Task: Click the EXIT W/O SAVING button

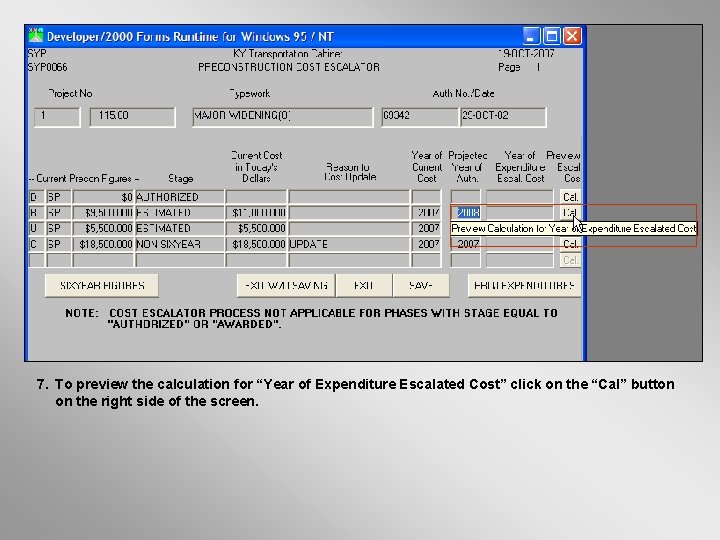Action: click(x=286, y=286)
